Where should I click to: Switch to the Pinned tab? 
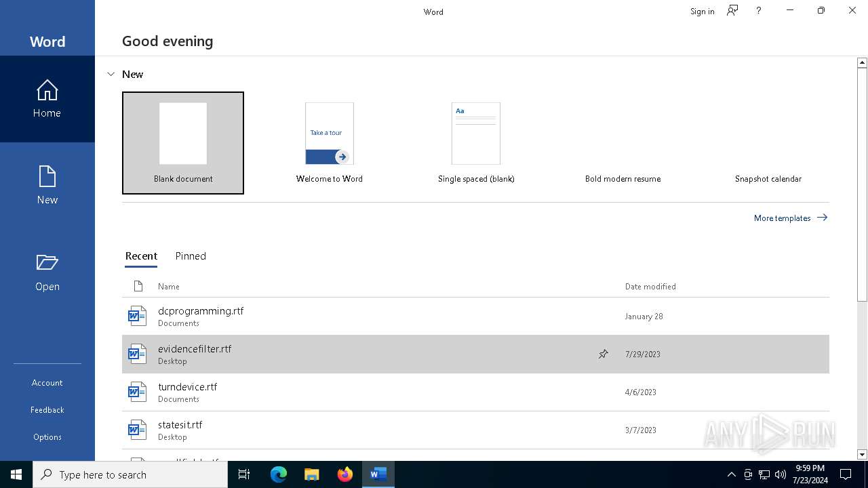point(191,256)
